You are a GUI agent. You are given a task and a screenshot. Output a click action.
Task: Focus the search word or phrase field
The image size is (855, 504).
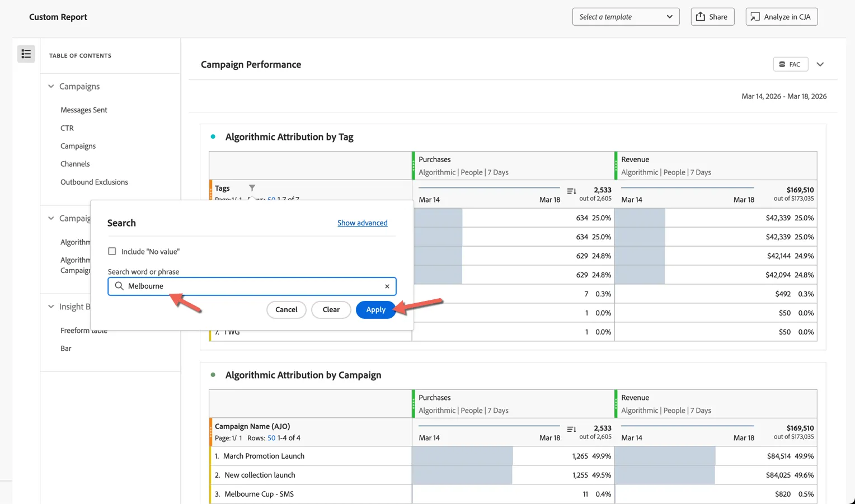[252, 286]
